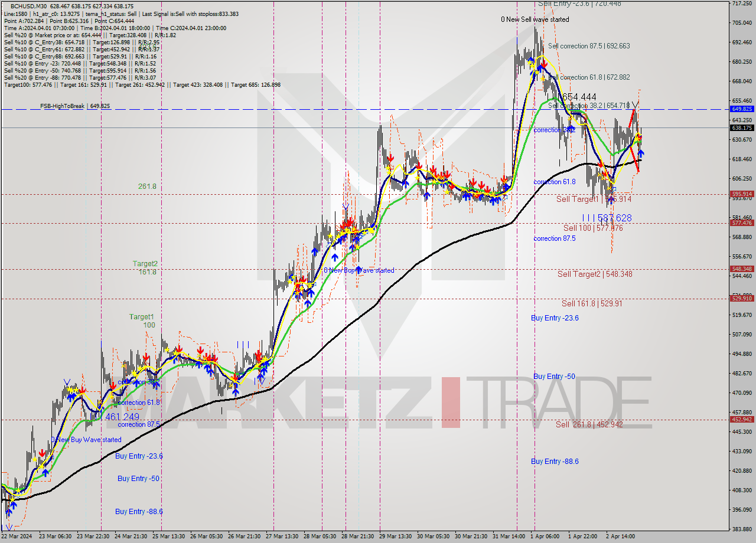Viewport: 756px width, 543px height.
Task: Select 'Sell correction 87.5 | 692.663' label
Action: click(589, 46)
